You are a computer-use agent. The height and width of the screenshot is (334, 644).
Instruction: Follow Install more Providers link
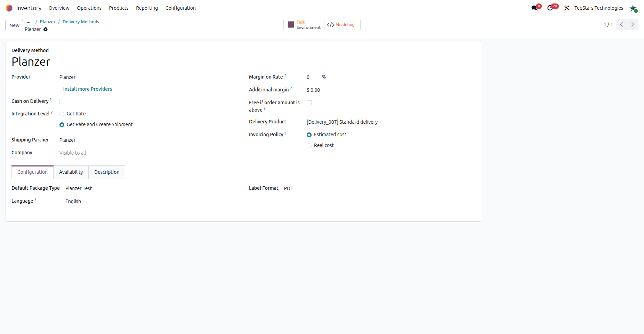[x=88, y=89]
